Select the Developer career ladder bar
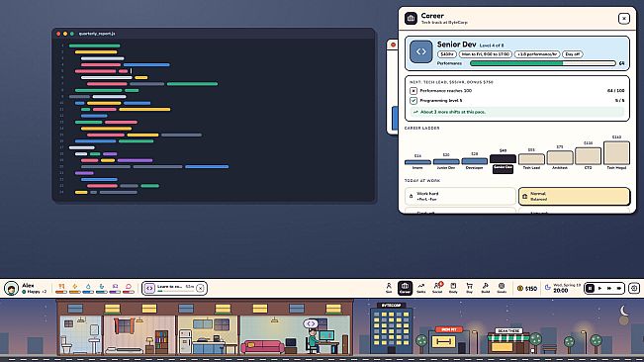 [475, 161]
